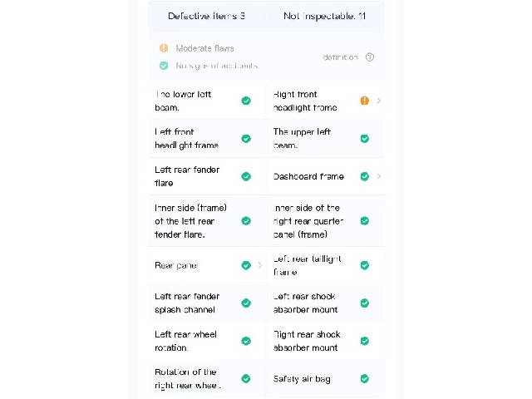Click the definition help question mark icon
This screenshot has width=532, height=399.
[x=370, y=57]
